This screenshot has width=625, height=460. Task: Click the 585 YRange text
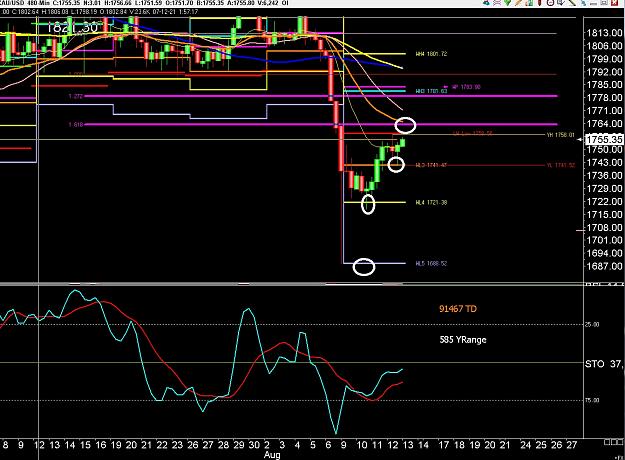click(463, 340)
